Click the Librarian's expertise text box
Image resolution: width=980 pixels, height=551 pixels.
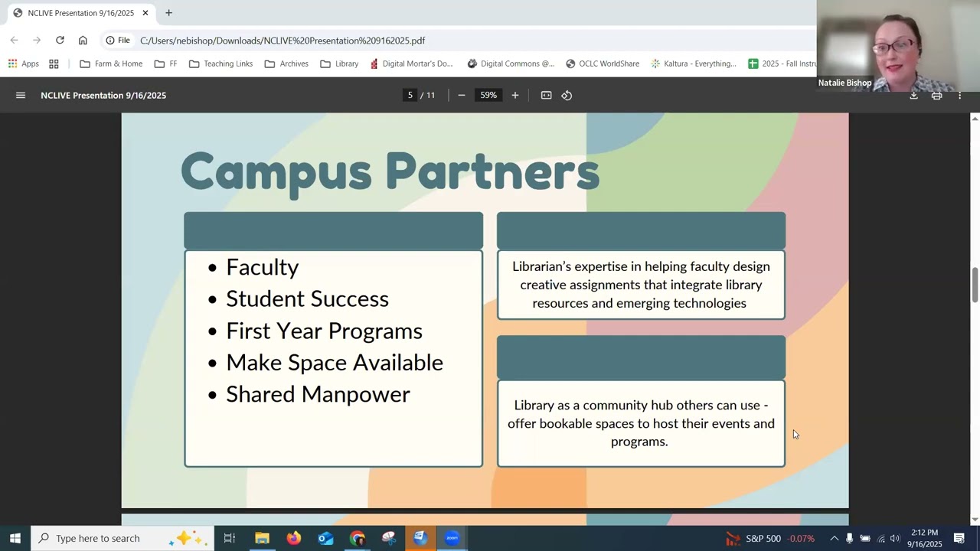tap(641, 285)
